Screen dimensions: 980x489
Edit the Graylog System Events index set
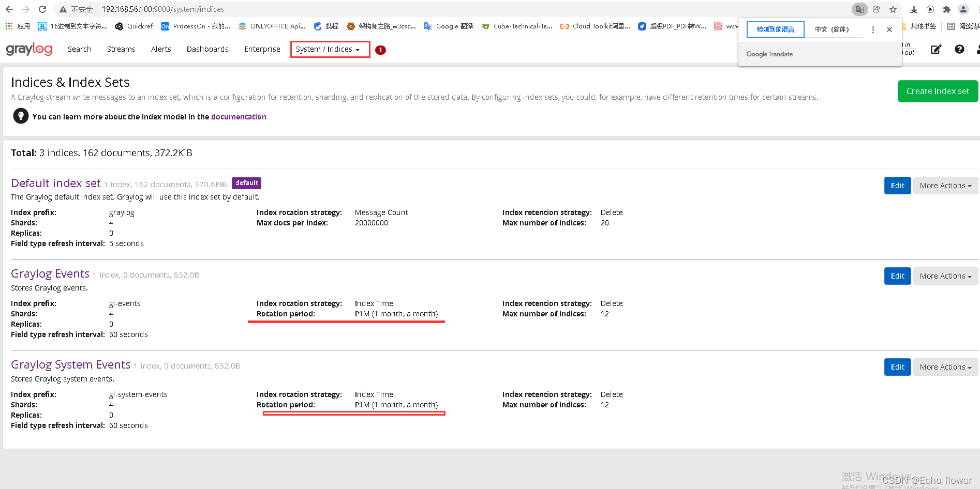[x=897, y=367]
